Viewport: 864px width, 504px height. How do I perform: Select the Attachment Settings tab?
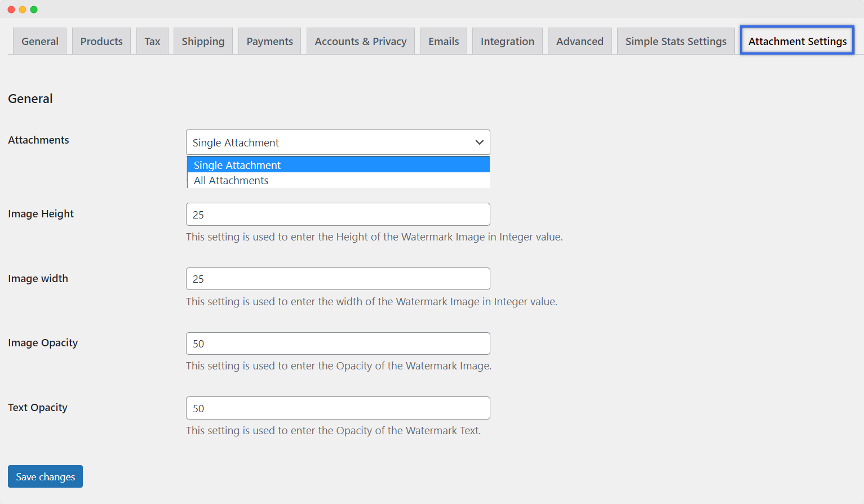pyautogui.click(x=797, y=41)
